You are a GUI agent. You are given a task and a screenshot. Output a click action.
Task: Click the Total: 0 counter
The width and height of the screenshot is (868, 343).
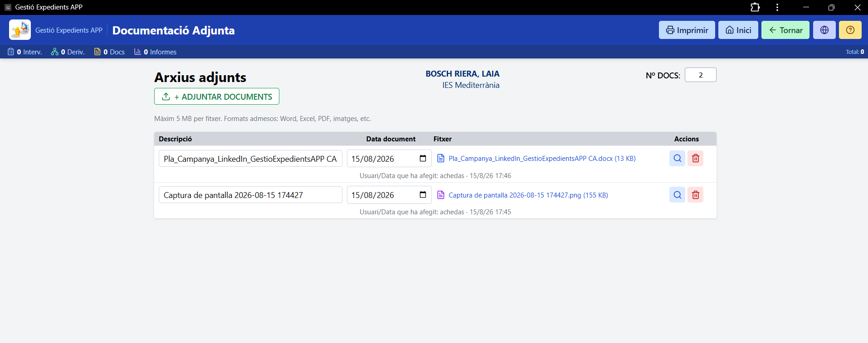pyautogui.click(x=855, y=52)
